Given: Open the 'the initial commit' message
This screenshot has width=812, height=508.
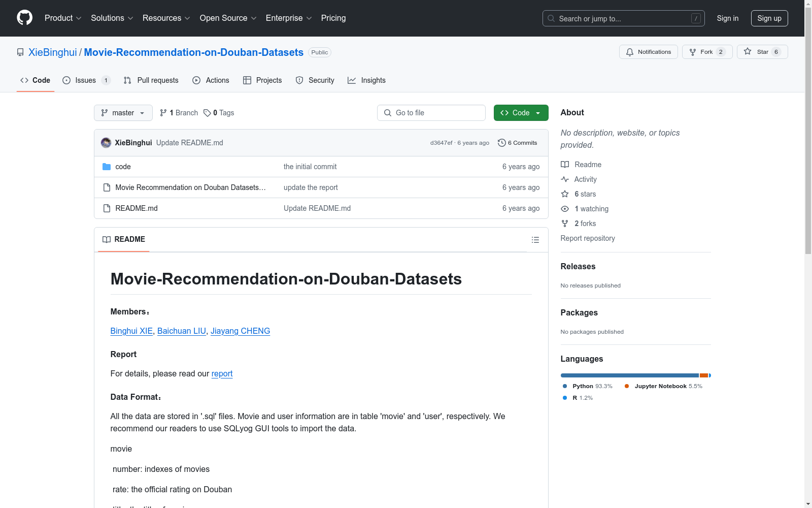Looking at the screenshot, I should pyautogui.click(x=310, y=167).
